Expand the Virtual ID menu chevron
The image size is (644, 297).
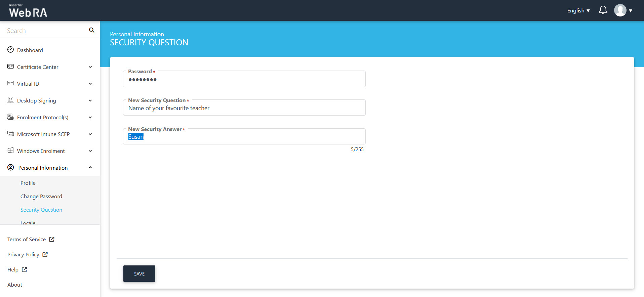point(90,84)
